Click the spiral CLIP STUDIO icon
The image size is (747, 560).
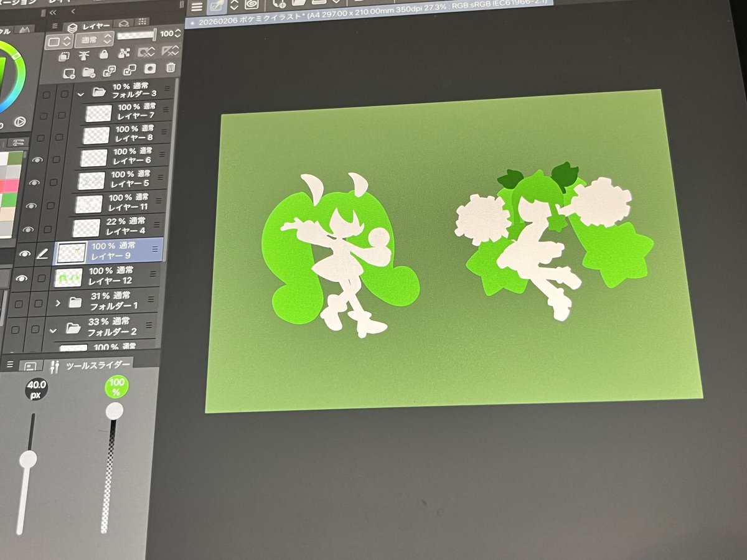coord(252,5)
